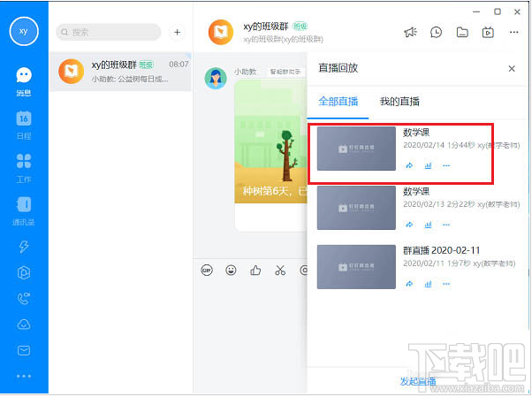
Task: Open the phone call sidebar icon
Action: tap(24, 299)
